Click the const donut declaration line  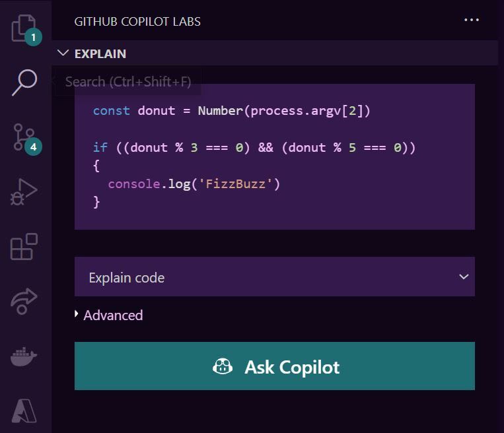pos(232,111)
